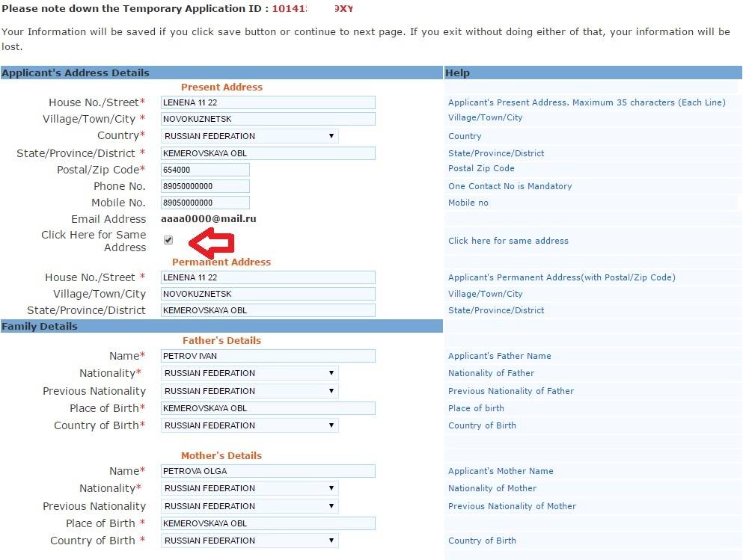
Task: Click the Mother's Name input field
Action: point(267,471)
